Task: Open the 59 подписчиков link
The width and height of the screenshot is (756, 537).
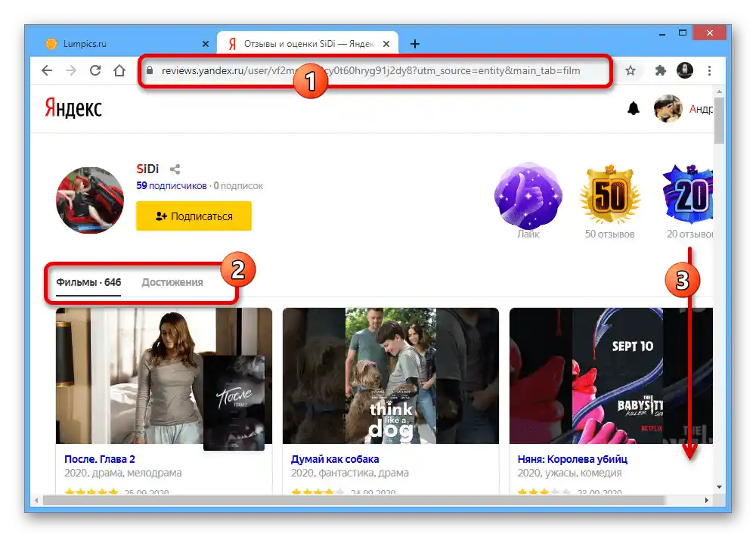Action: click(171, 186)
